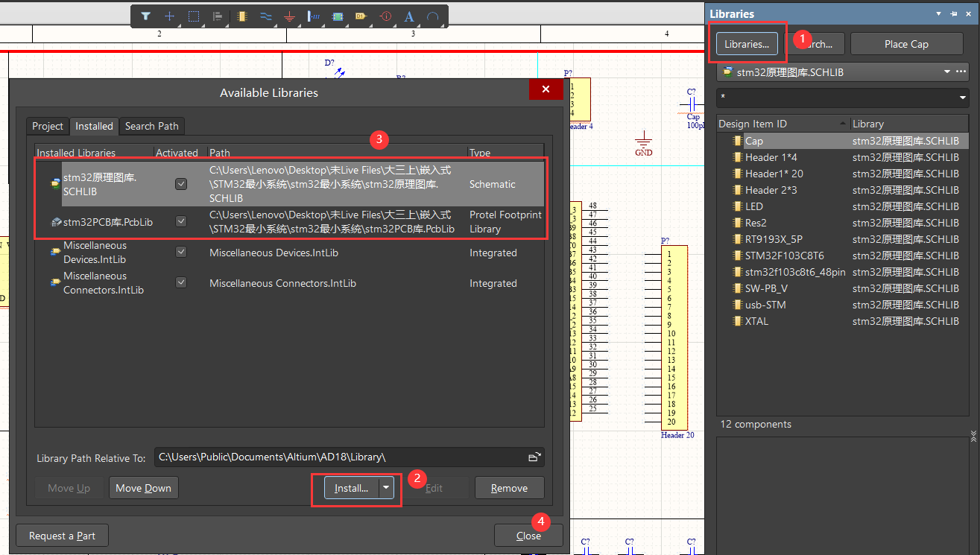The height and width of the screenshot is (555, 980).
Task: Click the stm32原理图库.SCHLIB schematic library icon
Action: 55,184
